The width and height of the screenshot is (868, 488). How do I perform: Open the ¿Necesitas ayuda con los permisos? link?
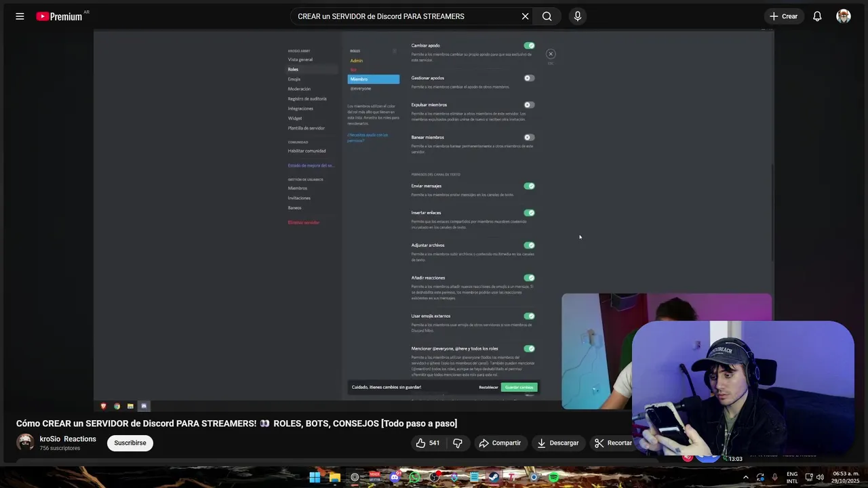tap(368, 137)
